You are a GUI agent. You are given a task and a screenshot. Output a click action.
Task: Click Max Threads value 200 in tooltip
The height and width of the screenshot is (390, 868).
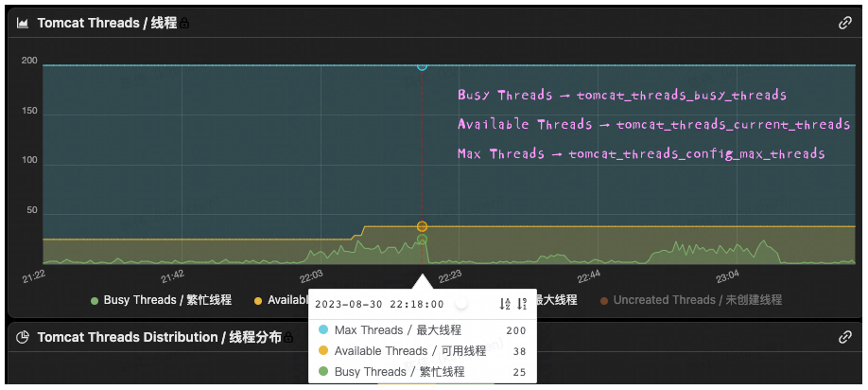(x=516, y=330)
